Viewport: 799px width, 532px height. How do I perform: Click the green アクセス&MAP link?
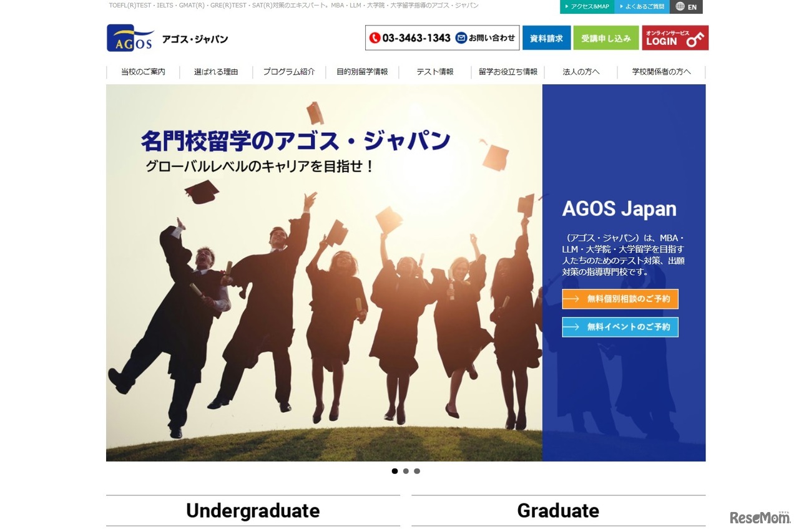click(587, 6)
